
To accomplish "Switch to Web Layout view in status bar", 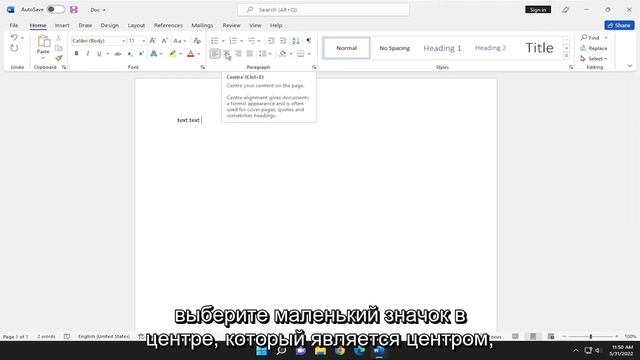I will (x=551, y=336).
